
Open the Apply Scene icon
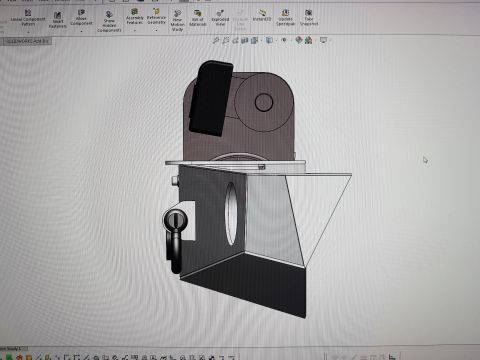[308, 40]
